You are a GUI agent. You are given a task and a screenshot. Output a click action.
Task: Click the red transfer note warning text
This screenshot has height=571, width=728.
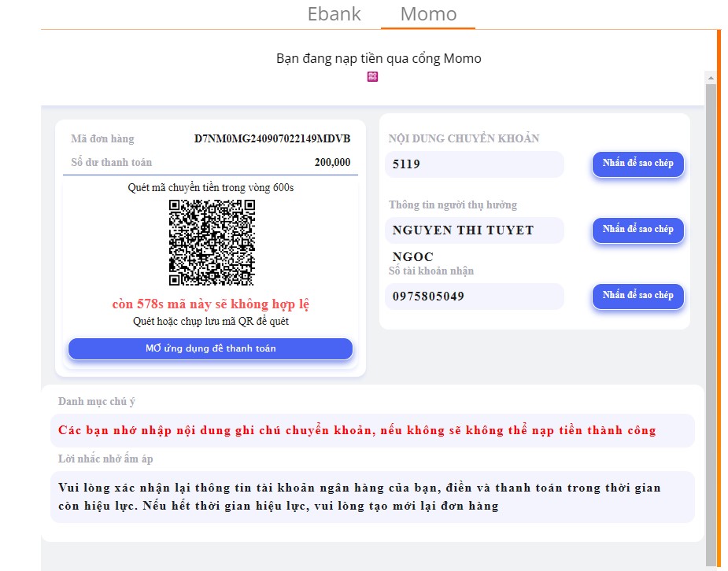coord(357,430)
